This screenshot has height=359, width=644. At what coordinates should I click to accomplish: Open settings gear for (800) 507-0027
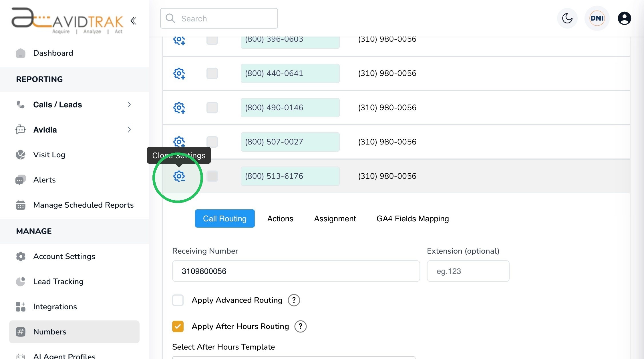point(179,142)
